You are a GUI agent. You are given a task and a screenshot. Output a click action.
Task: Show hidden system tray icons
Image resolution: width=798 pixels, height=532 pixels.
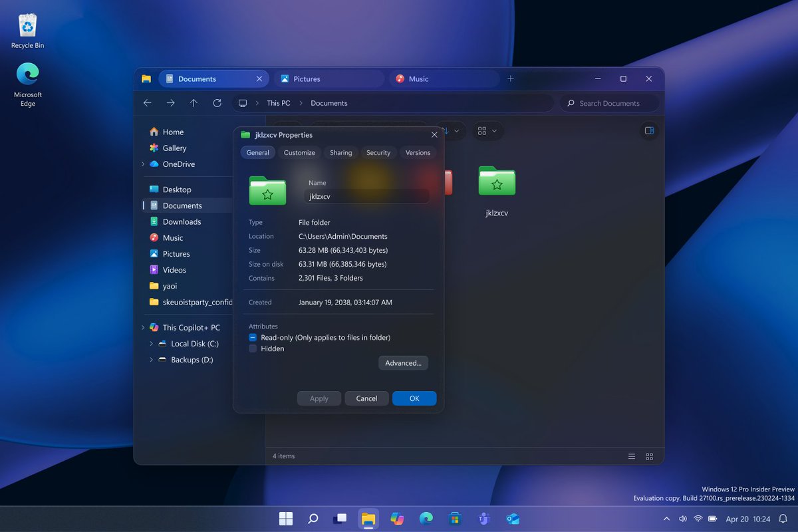tap(667, 519)
